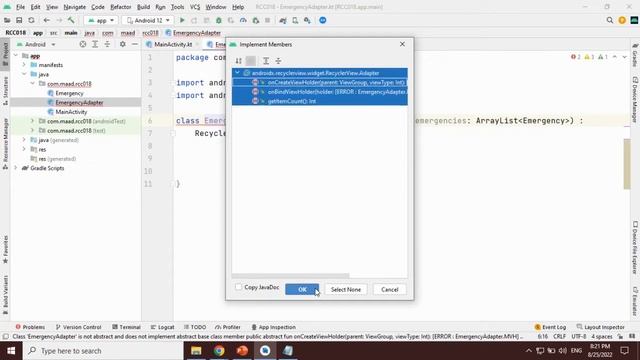Expand all in Project panel toolbar
640x360 pixels.
tap(95, 44)
